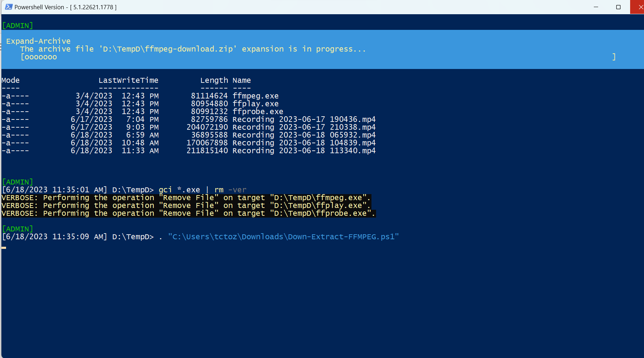Screen dimensions: 644x358
Task: Click the 6:59 AM write time
Action: pyautogui.click(x=142, y=135)
